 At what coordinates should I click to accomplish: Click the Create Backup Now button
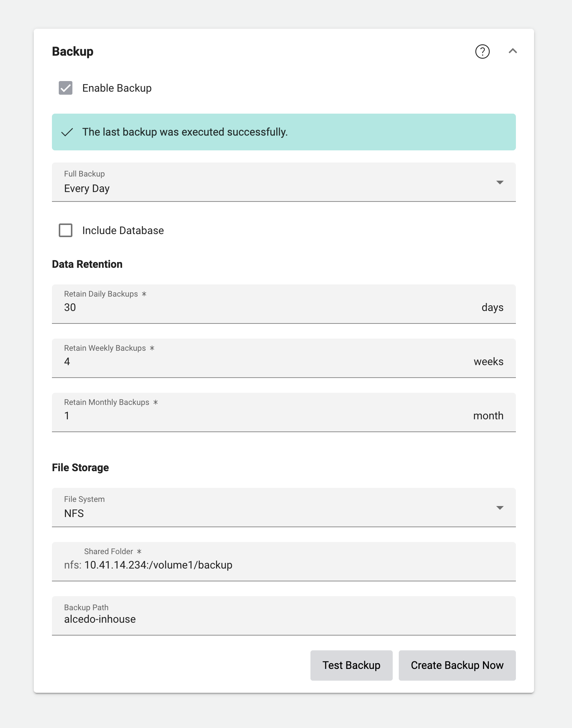tap(457, 666)
